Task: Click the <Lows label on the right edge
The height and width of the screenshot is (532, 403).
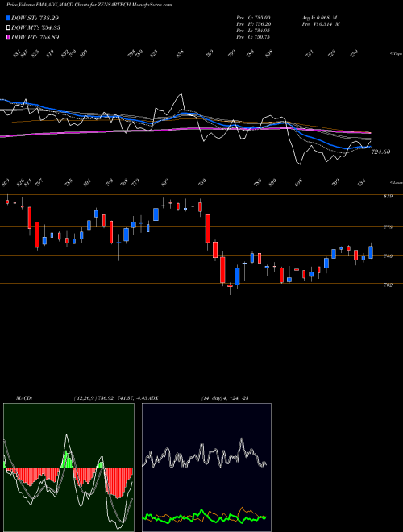Action: 396,182
